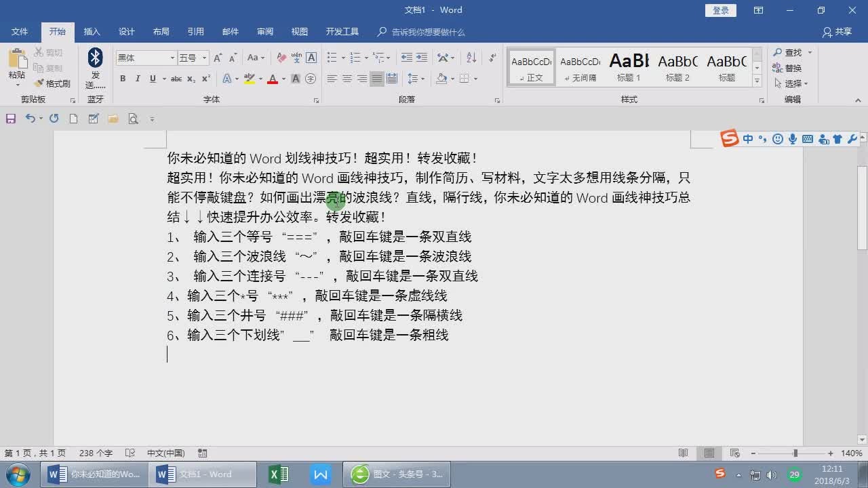Switch to the 布局 (Layout) tab
The height and width of the screenshot is (488, 868).
point(161,32)
